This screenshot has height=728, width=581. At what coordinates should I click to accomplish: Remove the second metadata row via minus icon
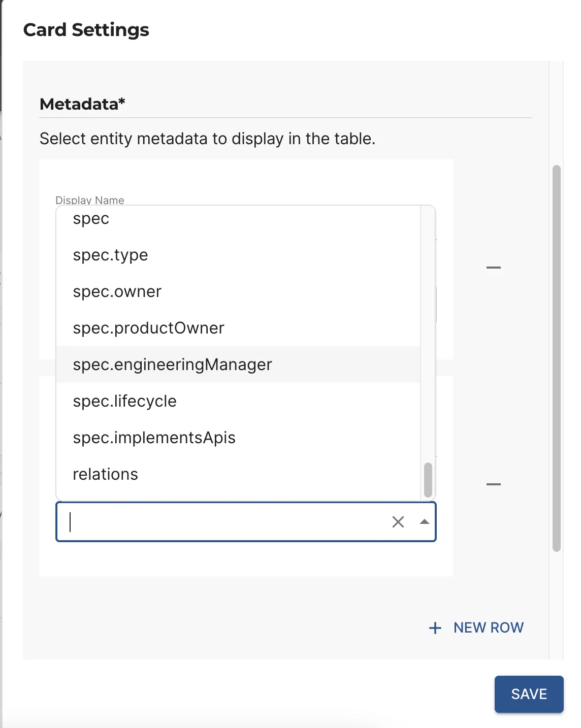click(493, 484)
